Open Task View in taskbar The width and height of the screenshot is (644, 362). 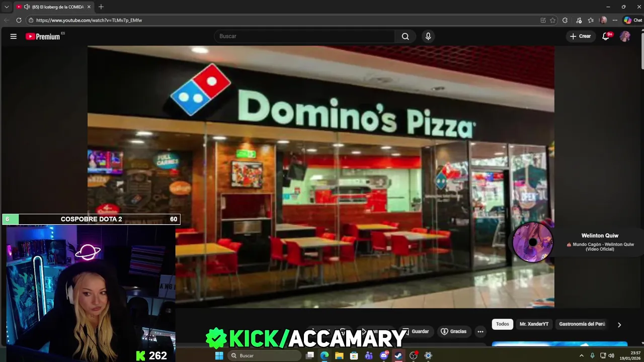pos(310,355)
